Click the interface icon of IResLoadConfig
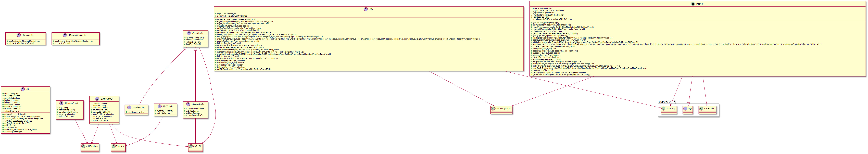This screenshot has height=154, width=868. coord(61,103)
